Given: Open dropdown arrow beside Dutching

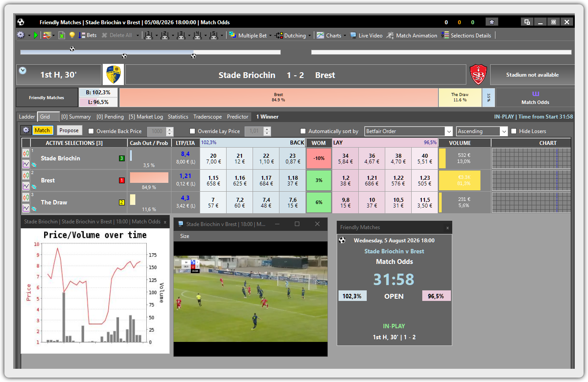Looking at the screenshot, I should click(x=310, y=35).
